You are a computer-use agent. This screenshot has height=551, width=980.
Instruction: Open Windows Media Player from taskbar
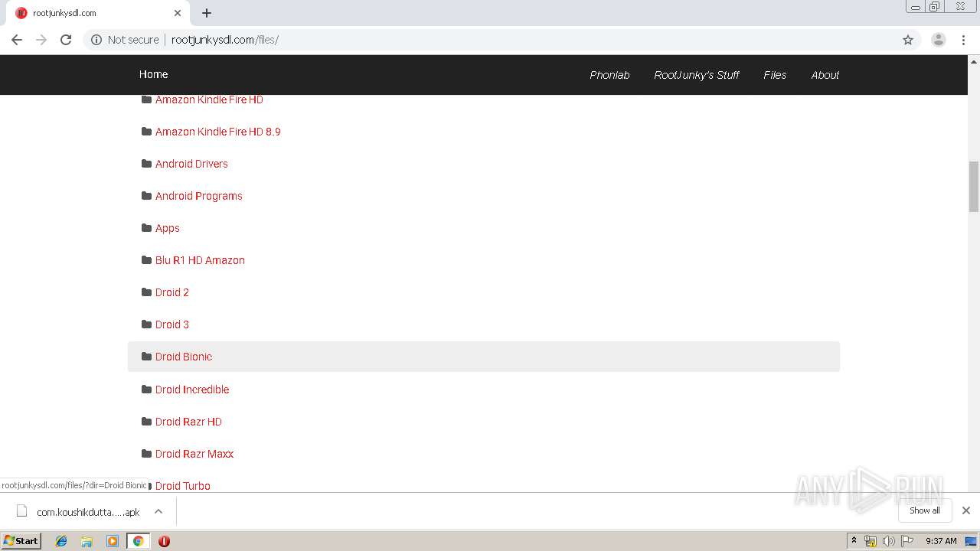tap(113, 541)
